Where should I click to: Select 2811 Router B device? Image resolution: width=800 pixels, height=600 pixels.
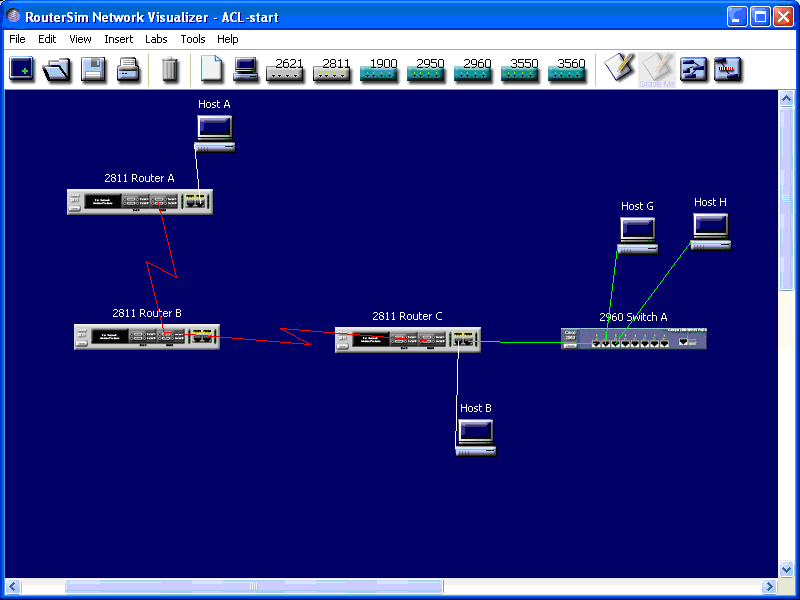147,337
